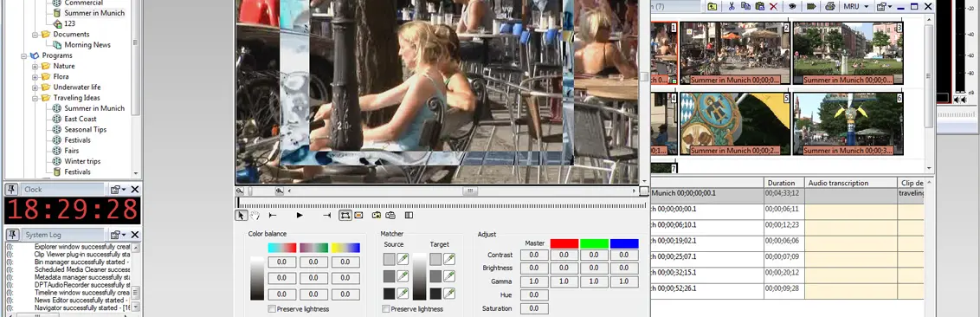Click the eye preview icon in the bin toolbar
The width and height of the screenshot is (980, 317).
point(792,6)
